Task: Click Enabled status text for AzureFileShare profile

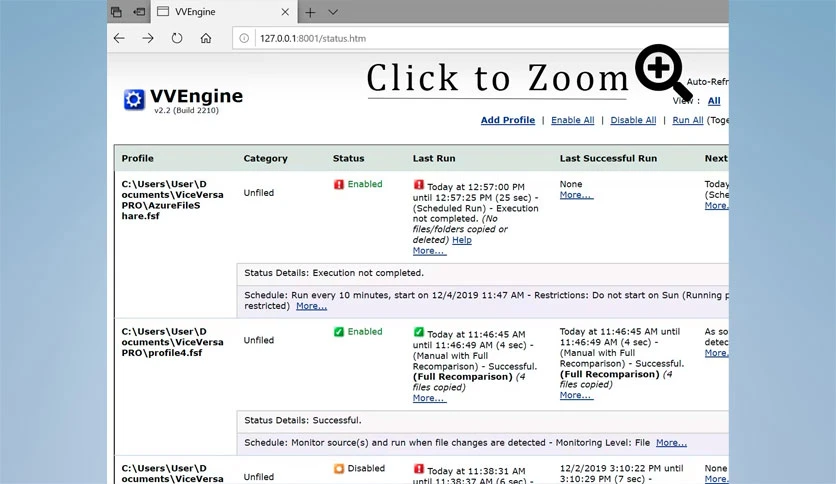Action: (365, 184)
